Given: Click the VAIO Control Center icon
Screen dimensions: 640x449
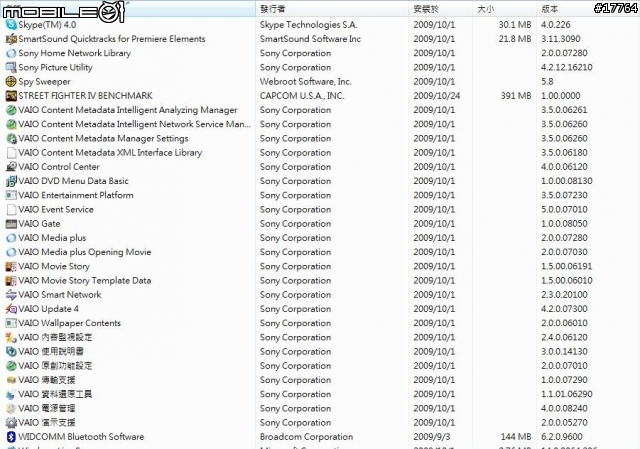Looking at the screenshot, I should point(11,167).
